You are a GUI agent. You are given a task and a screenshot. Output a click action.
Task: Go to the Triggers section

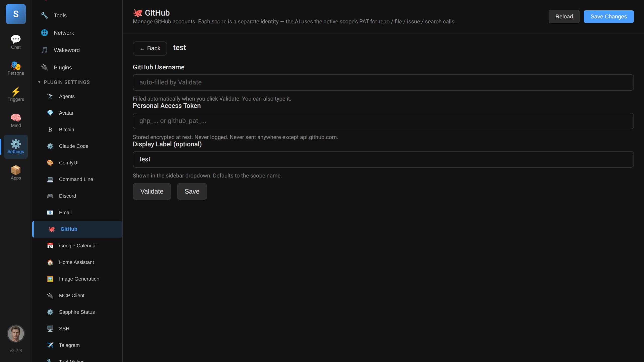(x=16, y=95)
